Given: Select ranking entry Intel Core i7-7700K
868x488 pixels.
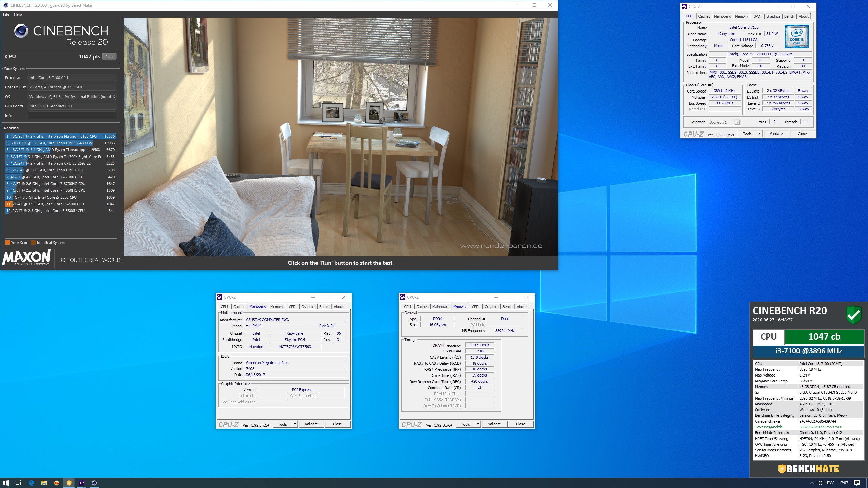Looking at the screenshot, I should point(60,177).
